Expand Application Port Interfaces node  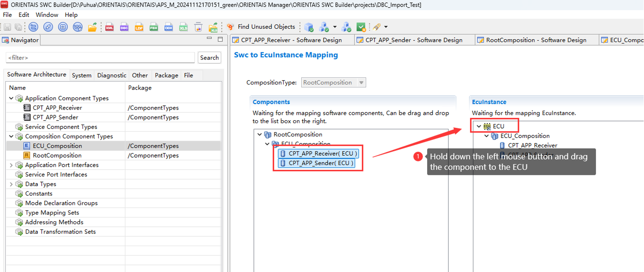(x=11, y=165)
